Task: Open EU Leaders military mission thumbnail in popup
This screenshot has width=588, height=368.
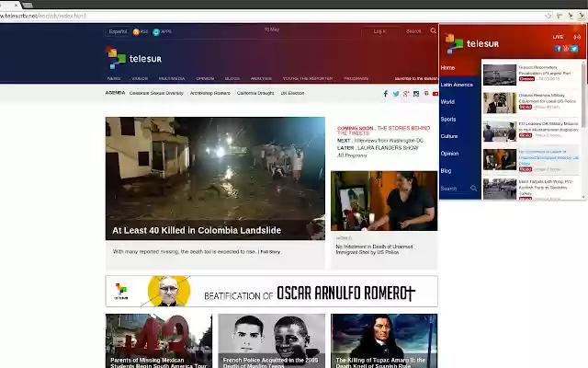Action: tap(500, 132)
